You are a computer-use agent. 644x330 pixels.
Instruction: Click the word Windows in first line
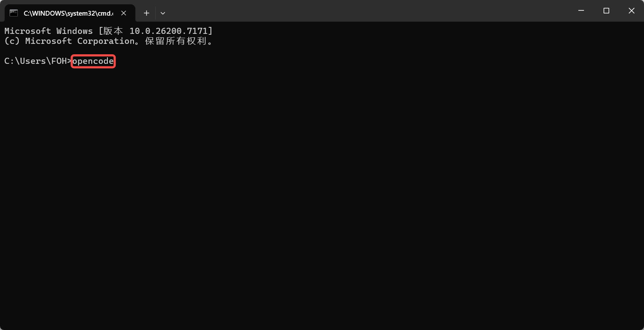(x=74, y=31)
